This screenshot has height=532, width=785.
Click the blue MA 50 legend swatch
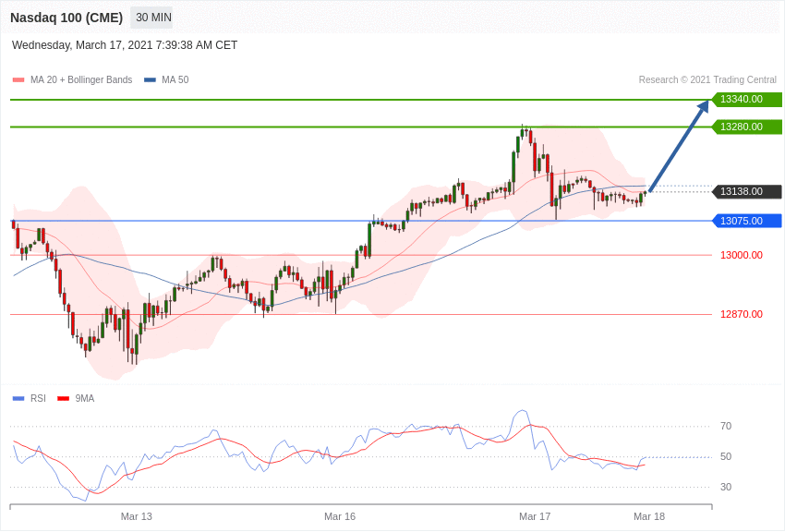pyautogui.click(x=150, y=79)
